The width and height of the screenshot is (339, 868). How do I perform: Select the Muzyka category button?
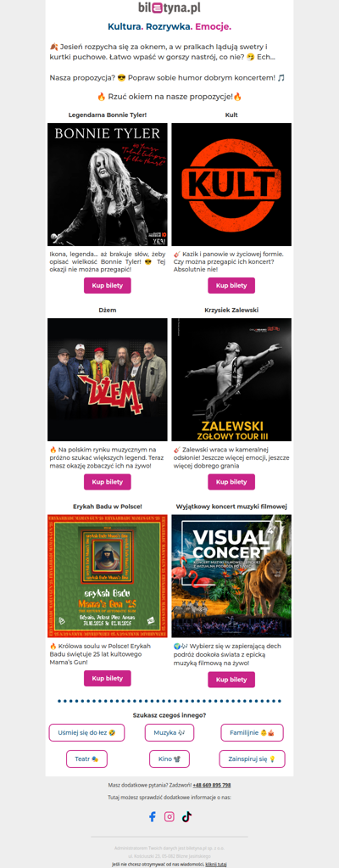click(x=169, y=732)
